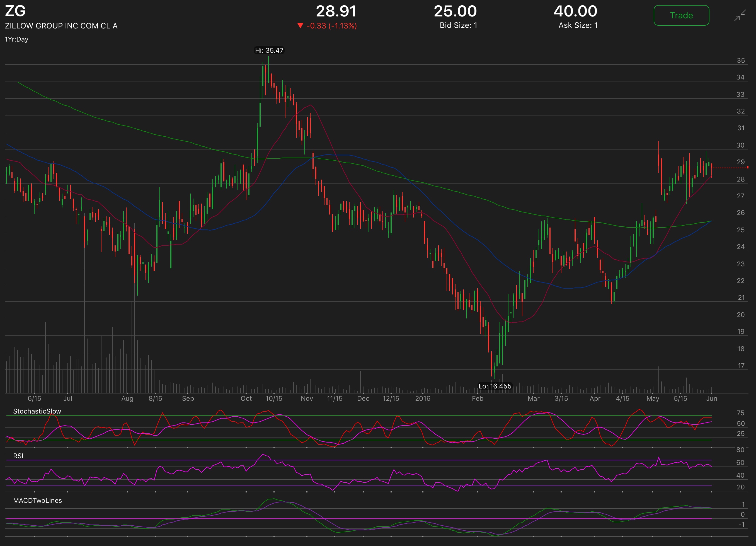Select the 1Yr:Day timeframe label
The image size is (756, 546).
(17, 39)
